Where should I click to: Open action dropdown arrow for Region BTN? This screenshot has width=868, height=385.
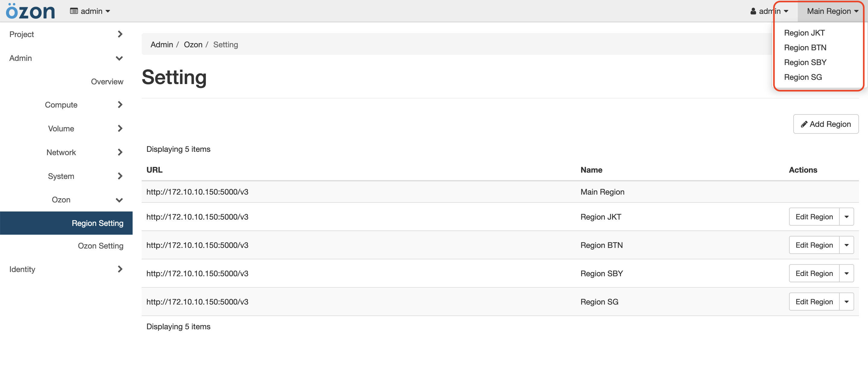click(846, 245)
